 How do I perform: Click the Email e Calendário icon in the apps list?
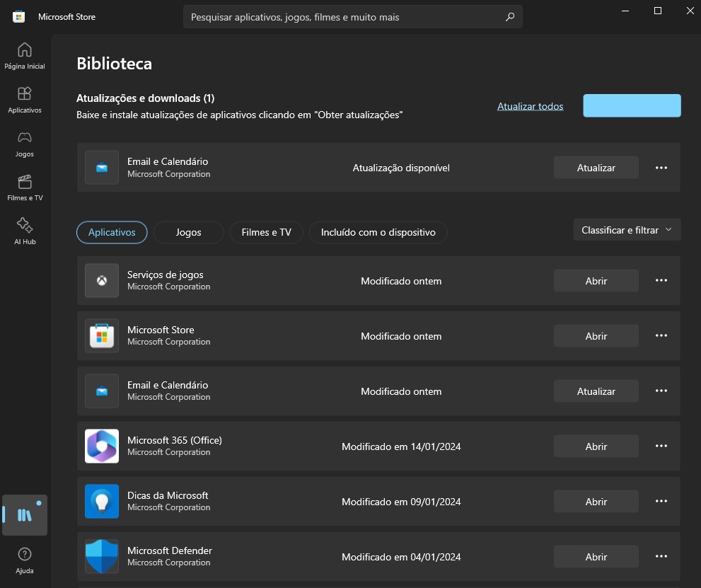(102, 391)
